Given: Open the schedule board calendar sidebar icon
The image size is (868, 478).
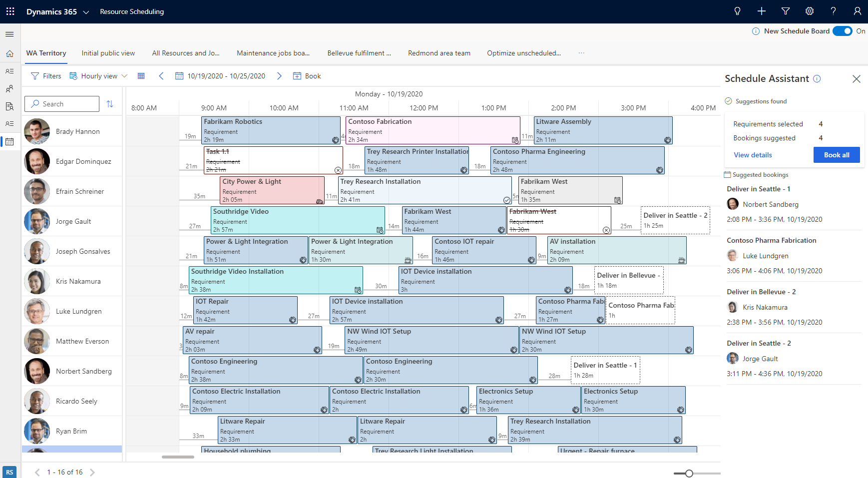Looking at the screenshot, I should pyautogui.click(x=9, y=142).
